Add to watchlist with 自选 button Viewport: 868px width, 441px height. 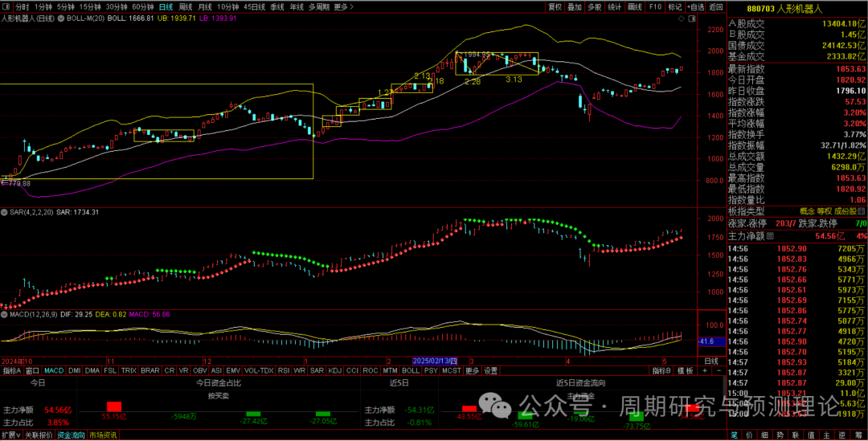(x=694, y=6)
